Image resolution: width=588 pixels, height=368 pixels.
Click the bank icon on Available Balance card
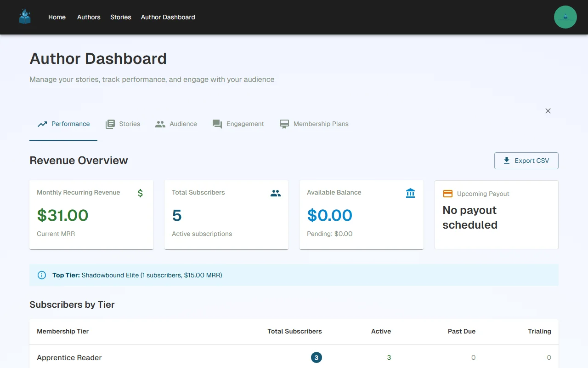coord(410,193)
